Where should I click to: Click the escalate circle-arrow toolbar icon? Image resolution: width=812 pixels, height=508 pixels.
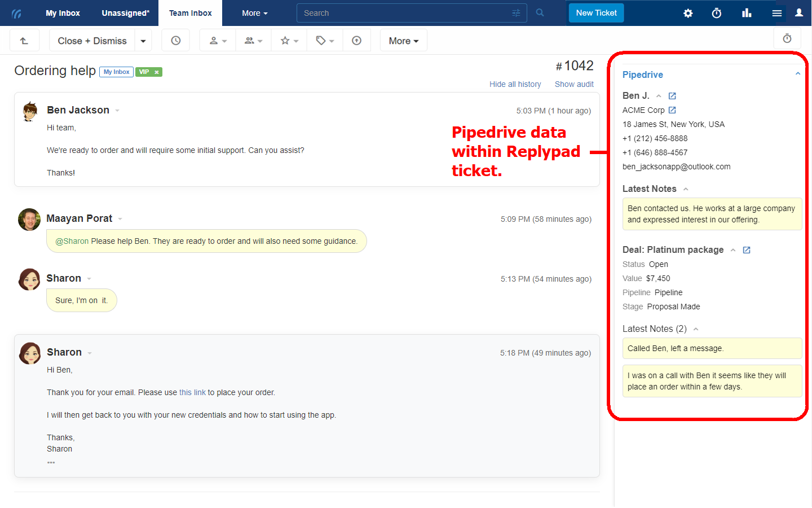357,40
